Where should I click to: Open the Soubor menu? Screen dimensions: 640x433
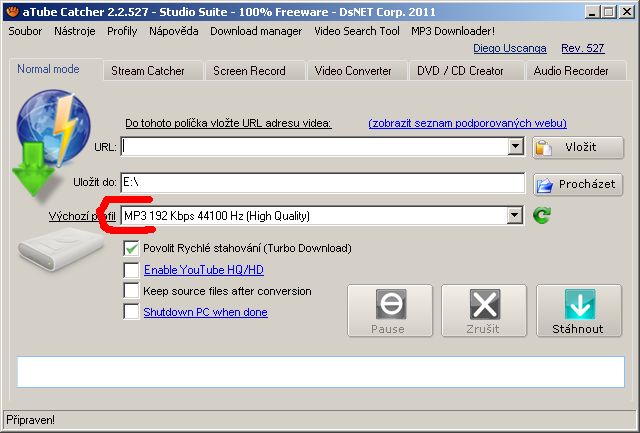[x=25, y=31]
